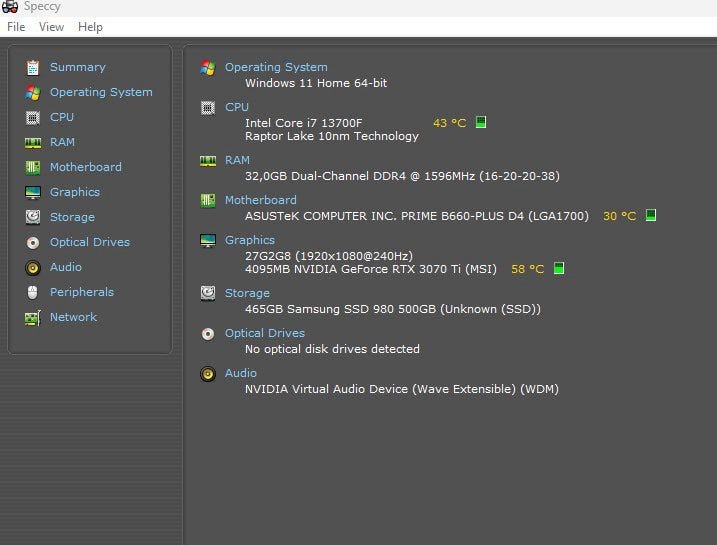Viewport: 717px width, 545px height.
Task: Click the Summary clipboard icon in sidebar
Action: pyautogui.click(x=33, y=67)
